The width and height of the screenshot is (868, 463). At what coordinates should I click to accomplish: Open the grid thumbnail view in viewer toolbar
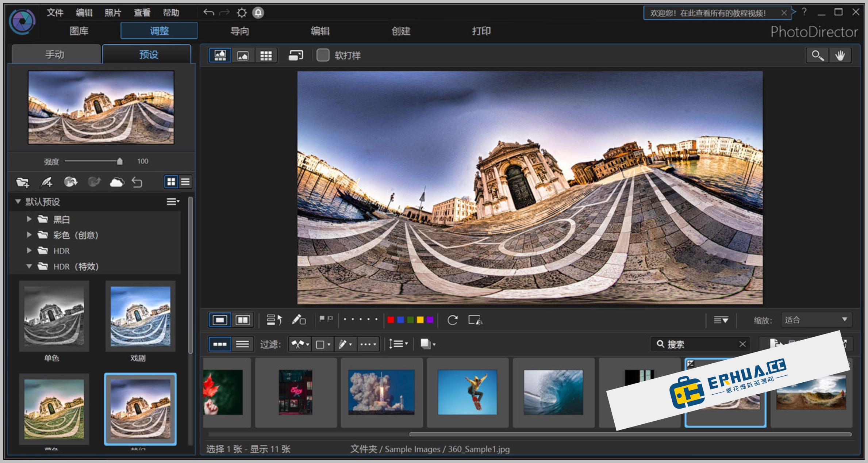coord(266,55)
